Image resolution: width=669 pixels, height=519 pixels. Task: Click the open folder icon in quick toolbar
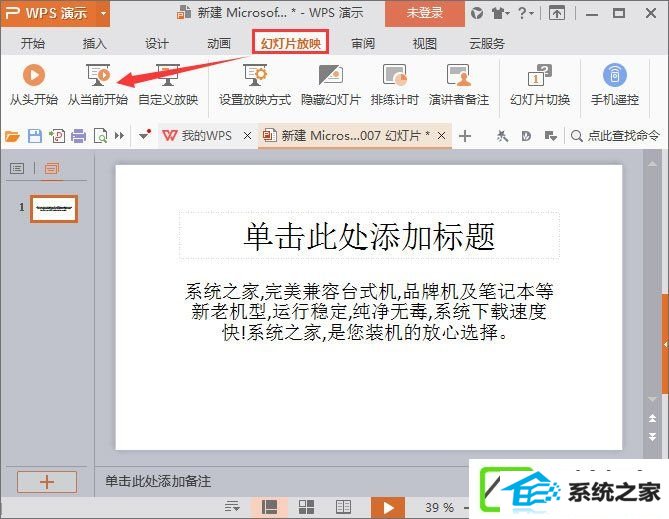tap(12, 136)
